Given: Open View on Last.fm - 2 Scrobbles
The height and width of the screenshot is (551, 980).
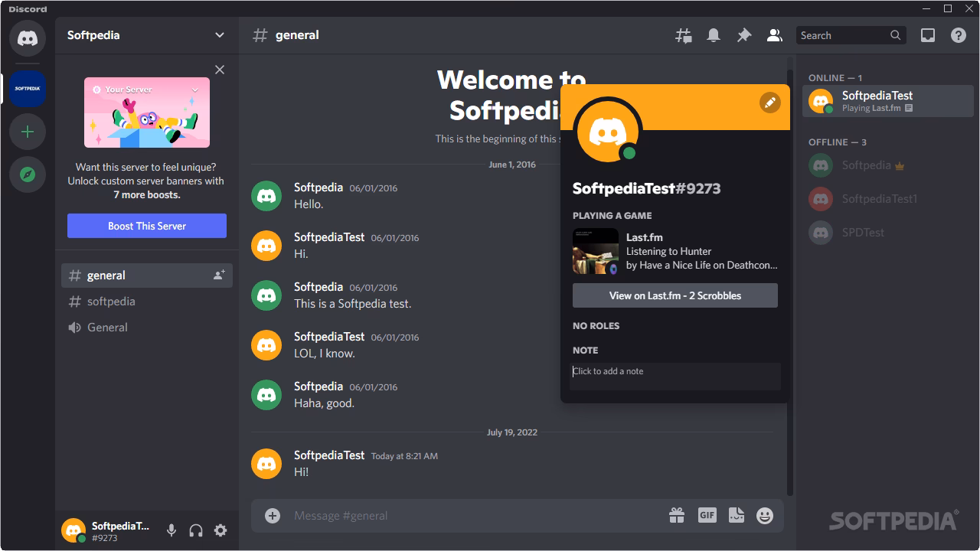Looking at the screenshot, I should [675, 295].
